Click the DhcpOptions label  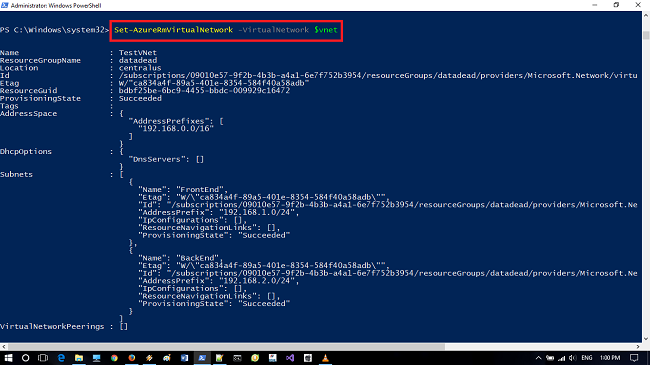(x=26, y=151)
